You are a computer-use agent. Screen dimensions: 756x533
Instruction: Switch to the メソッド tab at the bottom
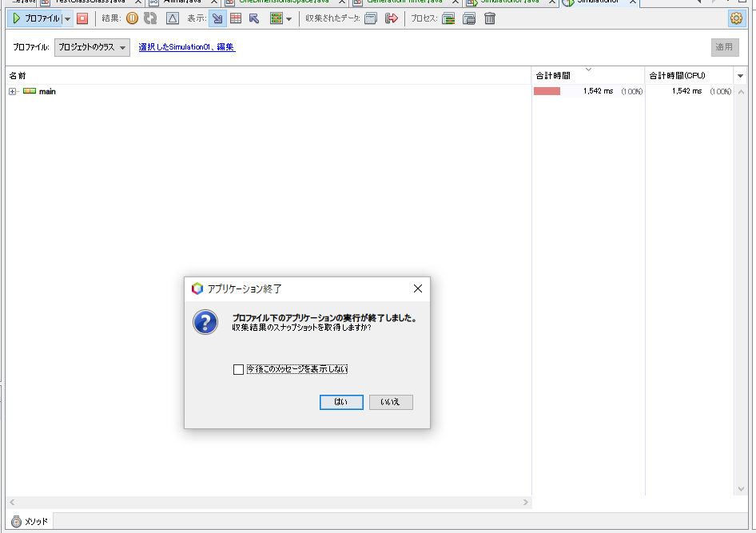pyautogui.click(x=30, y=521)
